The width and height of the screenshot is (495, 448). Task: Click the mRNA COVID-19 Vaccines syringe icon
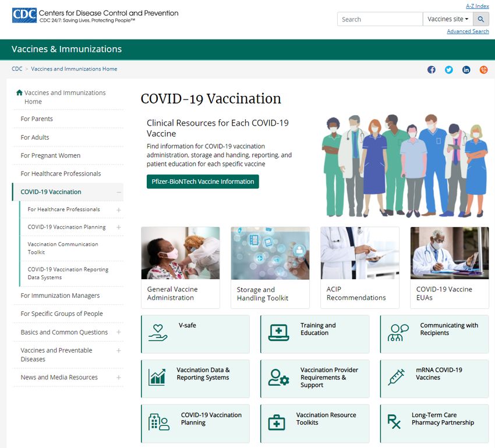pos(396,378)
